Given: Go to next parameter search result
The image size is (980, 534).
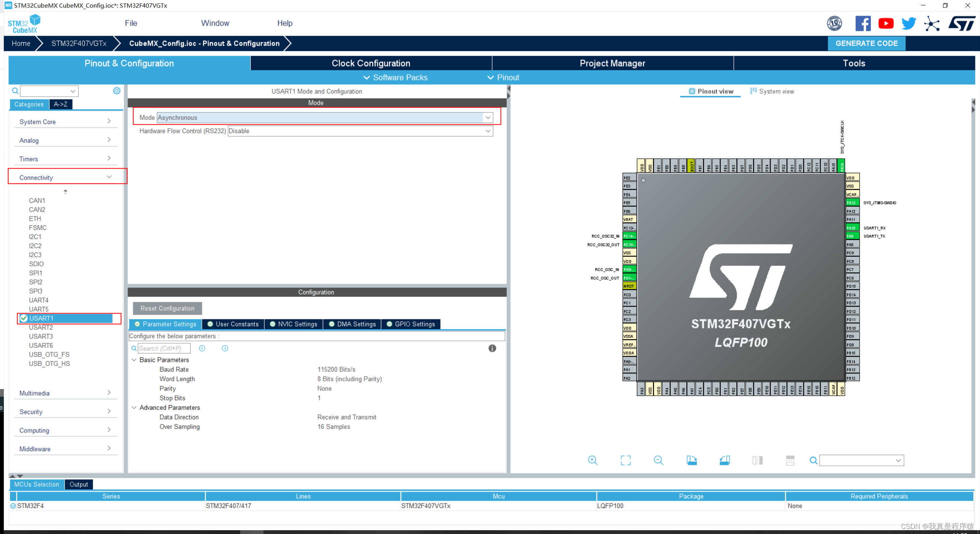Looking at the screenshot, I should (225, 348).
